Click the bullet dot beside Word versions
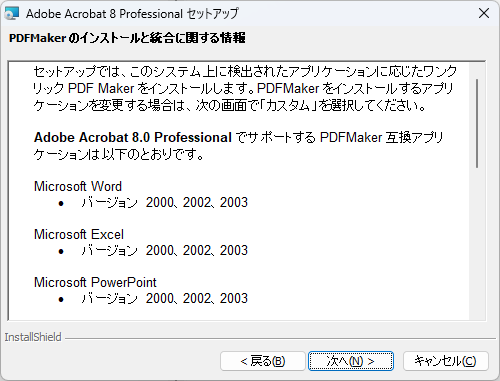 [x=61, y=203]
